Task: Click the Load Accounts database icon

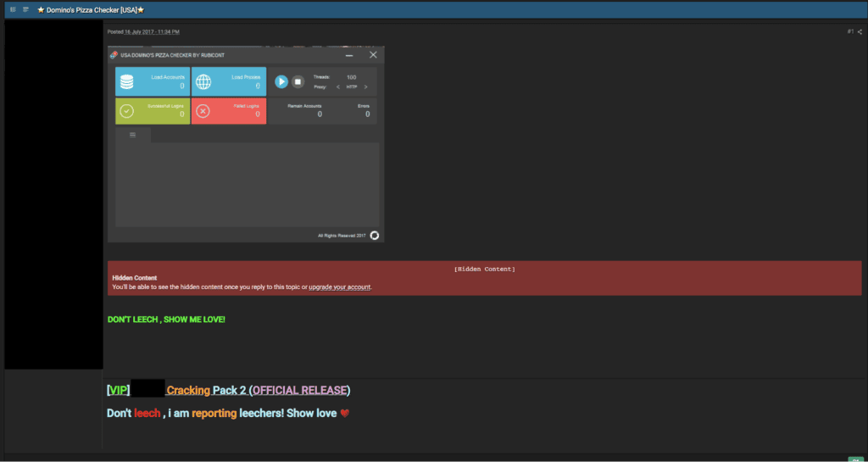Action: tap(126, 82)
